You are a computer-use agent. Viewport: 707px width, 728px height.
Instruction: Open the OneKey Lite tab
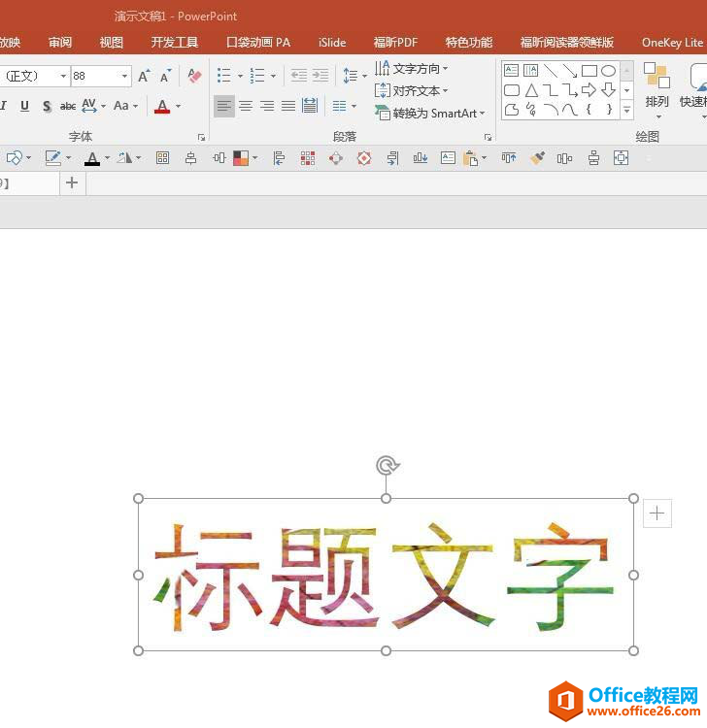click(672, 43)
